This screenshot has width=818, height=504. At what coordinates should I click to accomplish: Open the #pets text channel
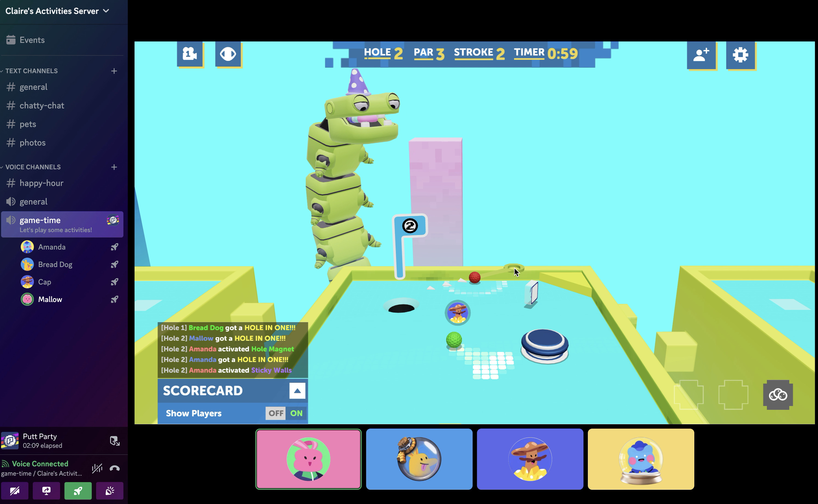28,124
